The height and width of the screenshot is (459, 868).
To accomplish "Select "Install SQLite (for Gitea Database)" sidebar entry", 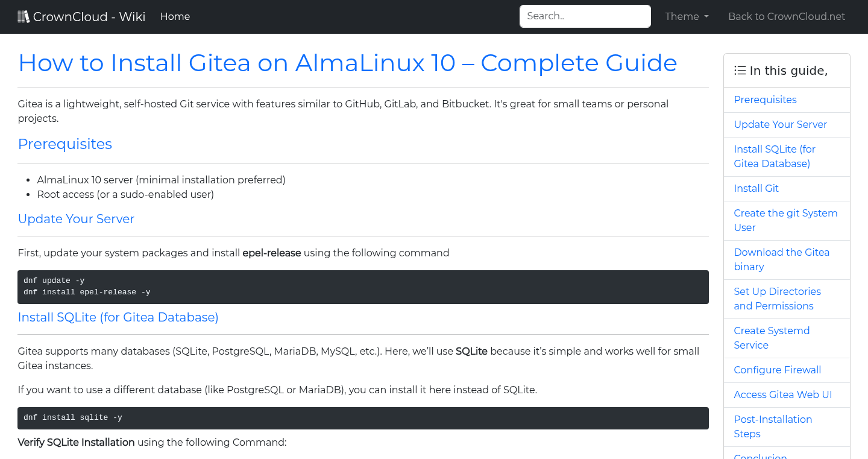I will click(x=775, y=156).
